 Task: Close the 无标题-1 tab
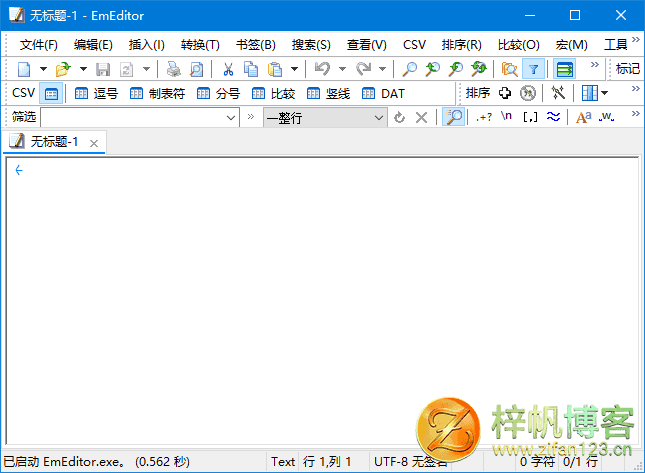(94, 143)
